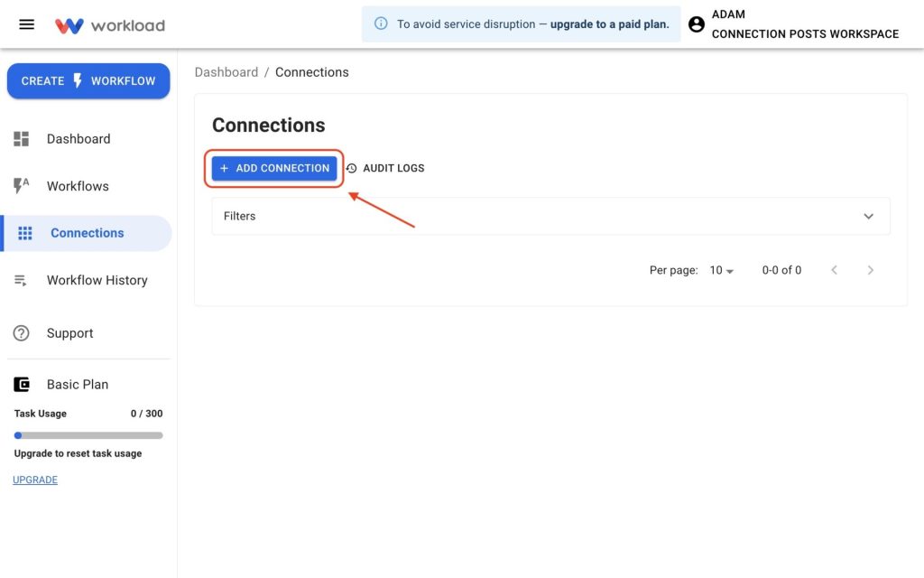Screen dimensions: 924x578
Task: Click the UPGRADE link in sidebar
Action: pos(35,480)
